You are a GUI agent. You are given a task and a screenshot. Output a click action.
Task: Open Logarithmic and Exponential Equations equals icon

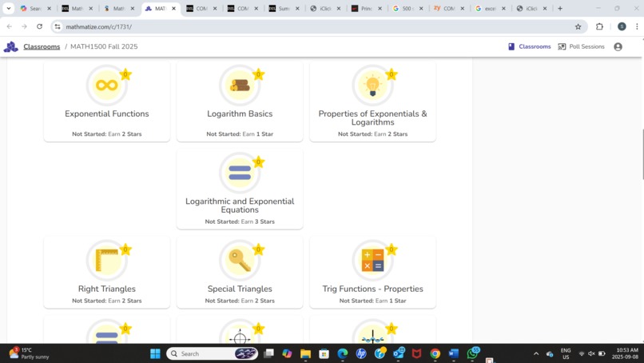(240, 173)
